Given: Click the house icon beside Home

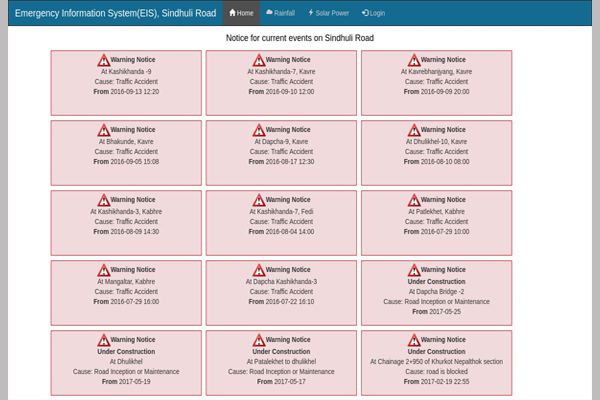Looking at the screenshot, I should (x=232, y=13).
